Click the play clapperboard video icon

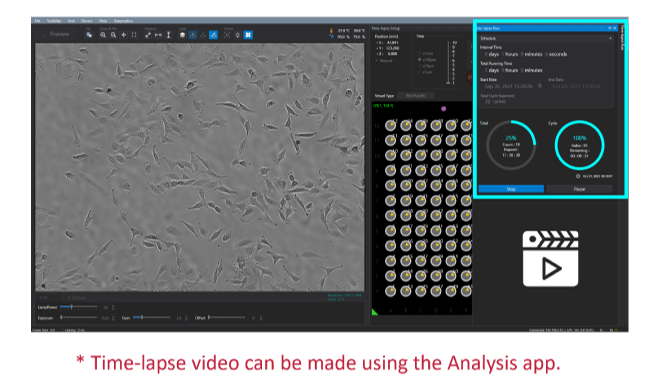[x=550, y=258]
